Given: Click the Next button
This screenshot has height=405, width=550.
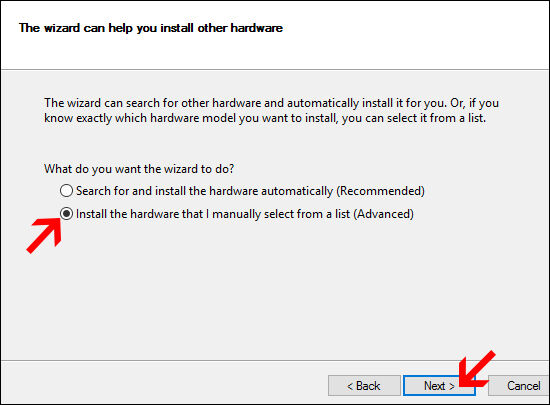Looking at the screenshot, I should click(439, 386).
